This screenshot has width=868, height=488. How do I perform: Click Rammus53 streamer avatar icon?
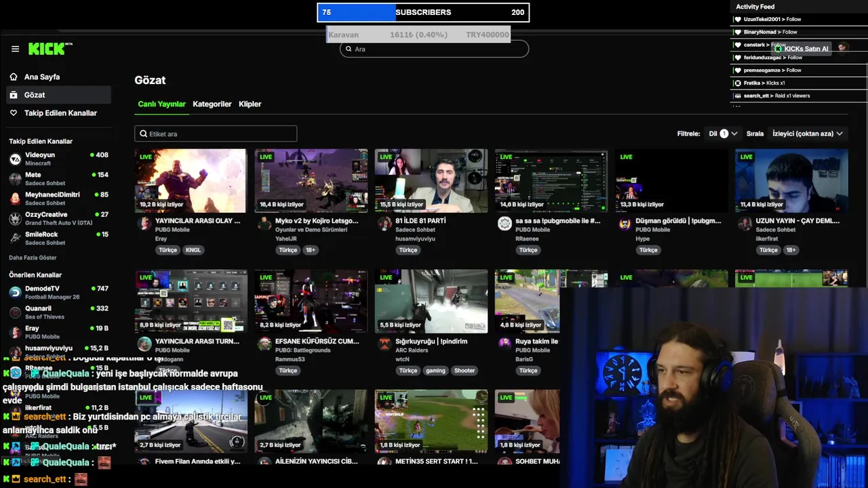[x=264, y=344]
